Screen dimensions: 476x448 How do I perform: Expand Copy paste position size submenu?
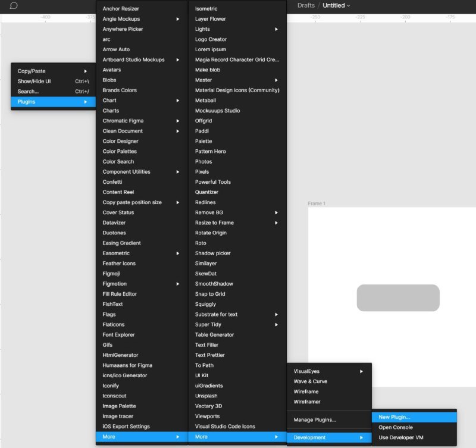click(142, 202)
